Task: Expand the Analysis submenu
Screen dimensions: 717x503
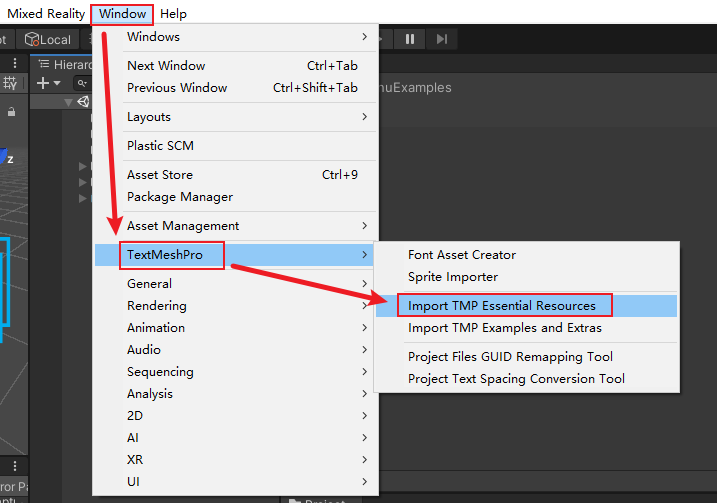Action: point(235,394)
